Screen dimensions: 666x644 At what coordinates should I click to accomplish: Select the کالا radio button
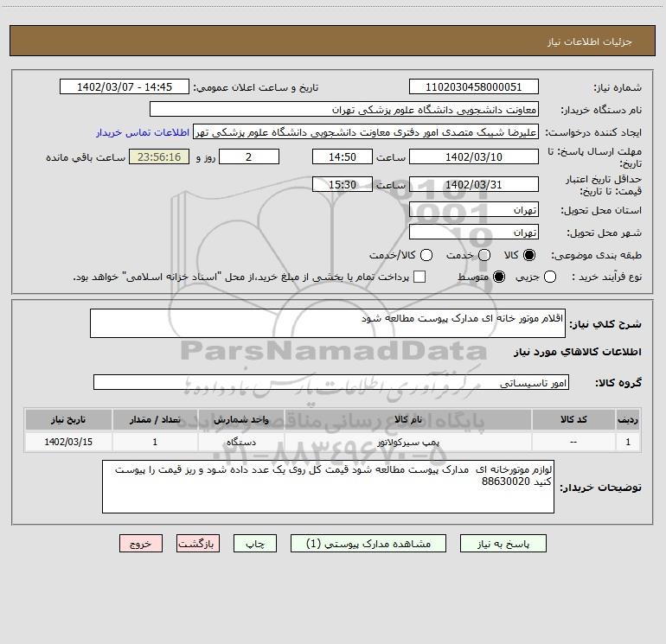529,255
